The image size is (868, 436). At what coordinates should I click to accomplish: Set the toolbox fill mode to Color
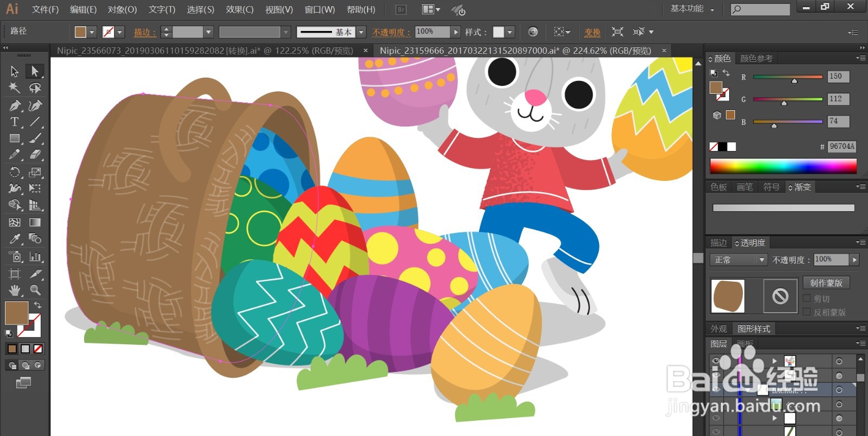[12, 349]
